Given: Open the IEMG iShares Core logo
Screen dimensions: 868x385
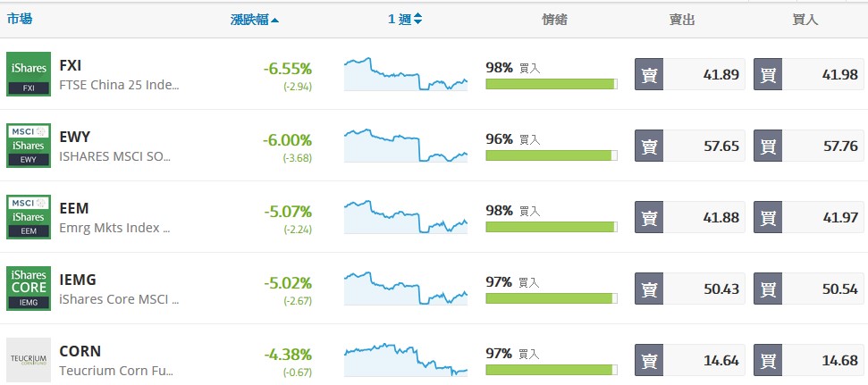Looking at the screenshot, I should (x=29, y=289).
